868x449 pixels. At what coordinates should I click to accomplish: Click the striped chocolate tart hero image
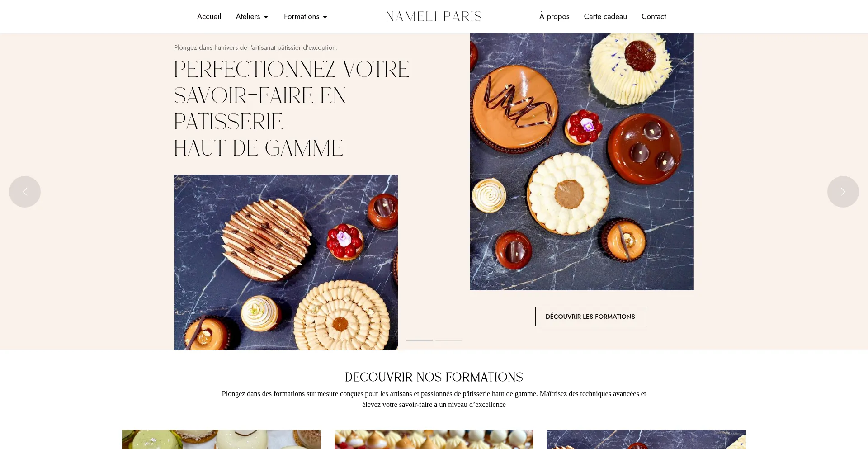coord(286,262)
